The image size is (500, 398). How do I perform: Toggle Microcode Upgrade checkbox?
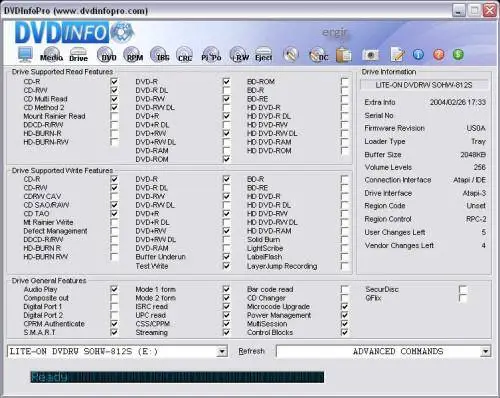345,306
